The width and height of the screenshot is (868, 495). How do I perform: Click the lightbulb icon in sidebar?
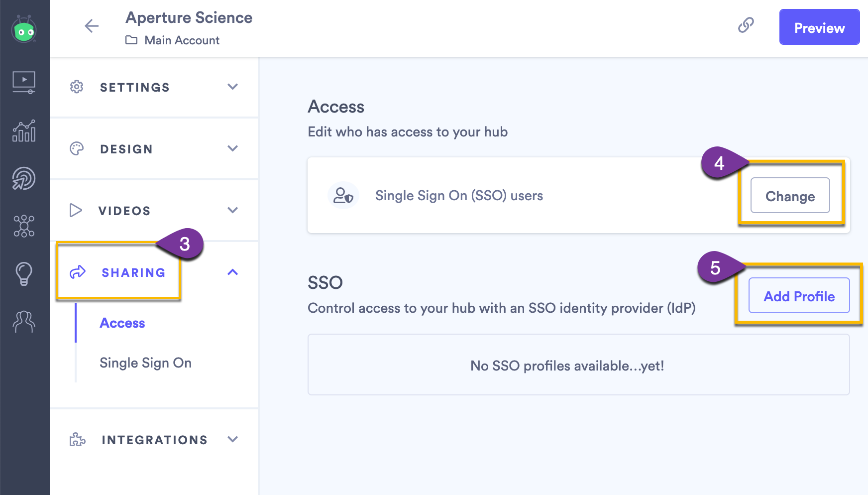click(x=24, y=274)
